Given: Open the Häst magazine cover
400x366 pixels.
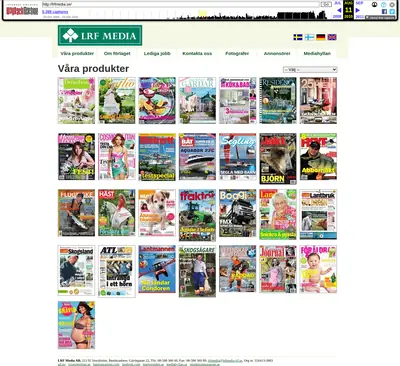Looking at the screenshot, I should click(117, 213).
